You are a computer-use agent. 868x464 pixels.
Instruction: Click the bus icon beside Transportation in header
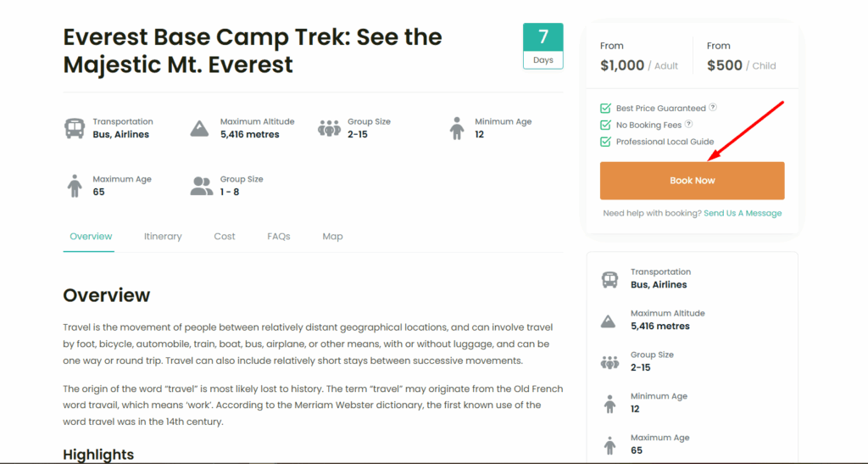pos(75,129)
